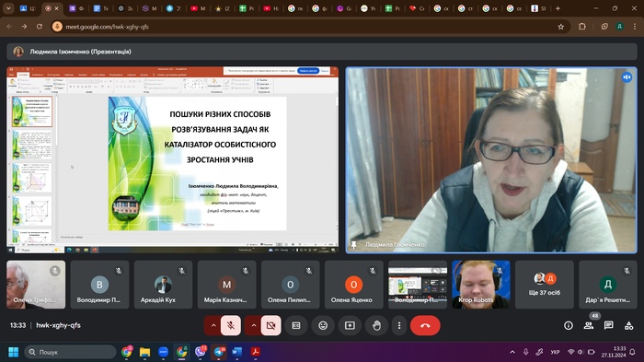Click the Windows taskbar search box
Screen dimensions: 644x362
70,352
